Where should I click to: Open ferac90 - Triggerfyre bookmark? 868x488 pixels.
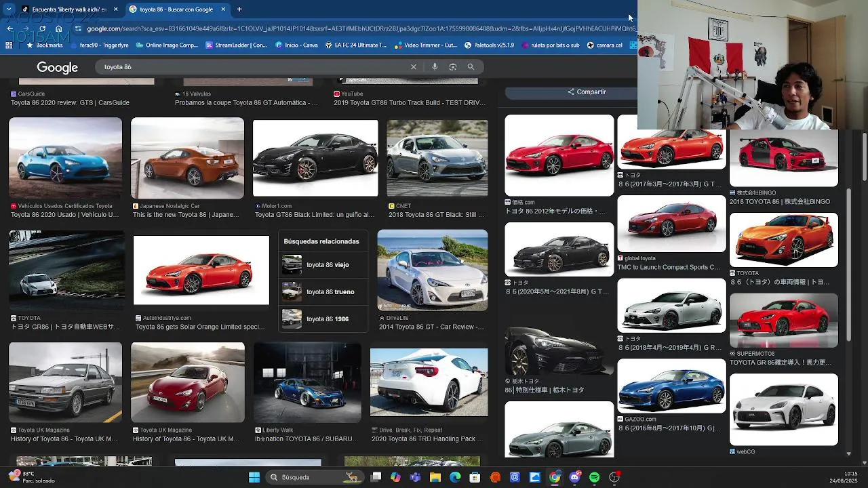click(x=99, y=45)
